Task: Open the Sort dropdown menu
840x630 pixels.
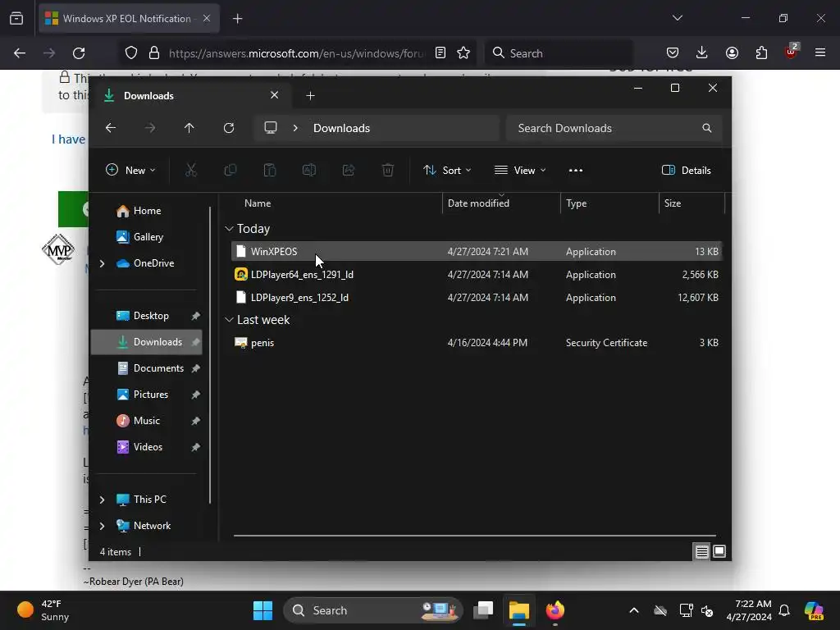Action: point(447,171)
